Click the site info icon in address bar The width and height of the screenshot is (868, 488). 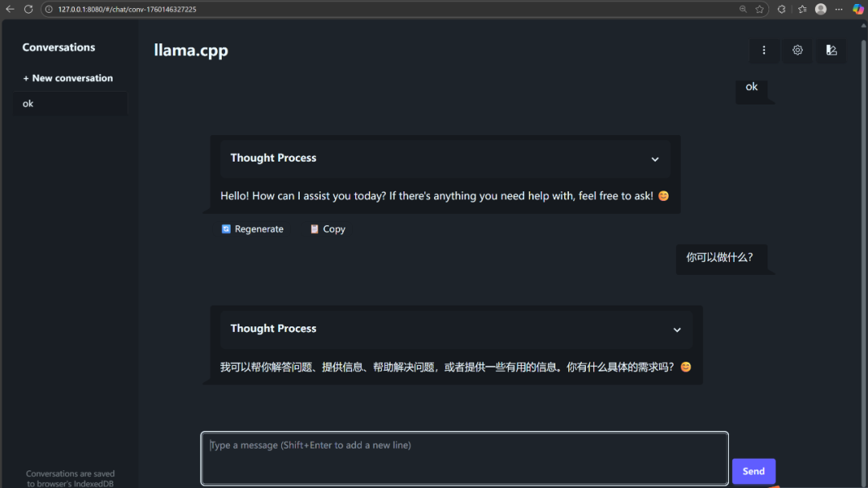click(x=49, y=10)
